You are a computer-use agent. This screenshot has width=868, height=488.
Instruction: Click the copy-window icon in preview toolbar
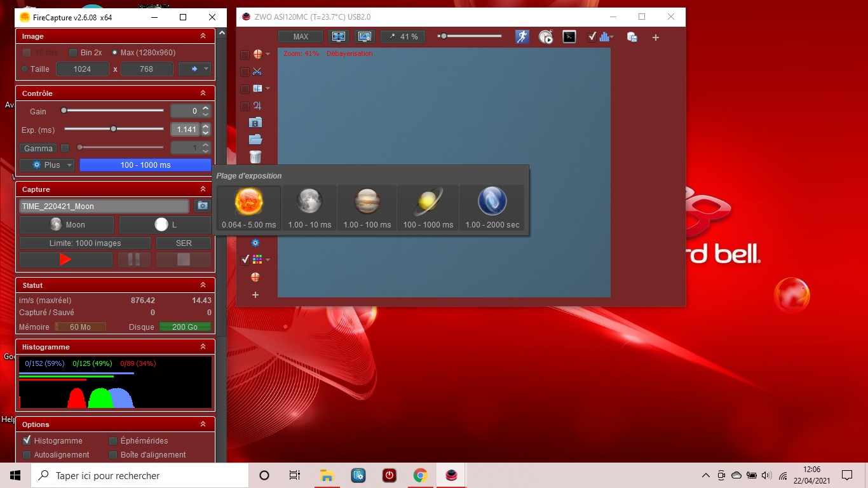[632, 37]
